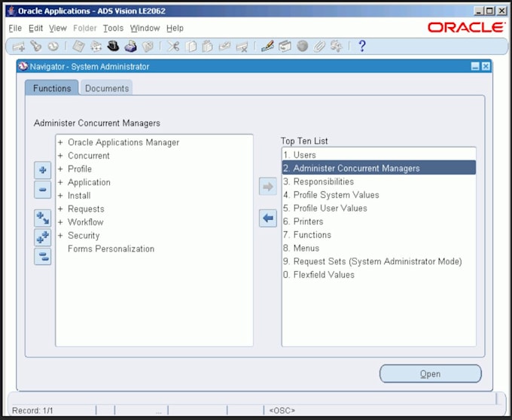Click the Zoom toolbar icon
The width and height of the screenshot is (512, 420).
[285, 47]
